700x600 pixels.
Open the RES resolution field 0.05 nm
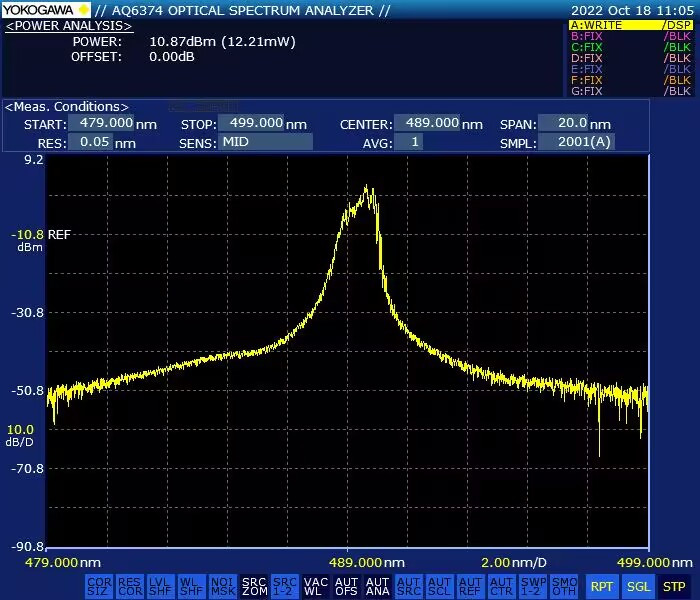(89, 142)
